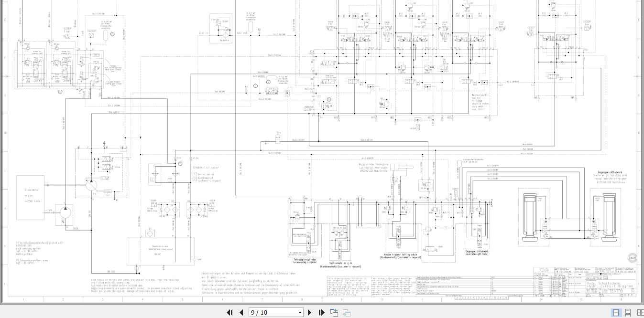Click the left edge page arrow marker
Viewport: 644px width, 318px height.
(7, 76)
